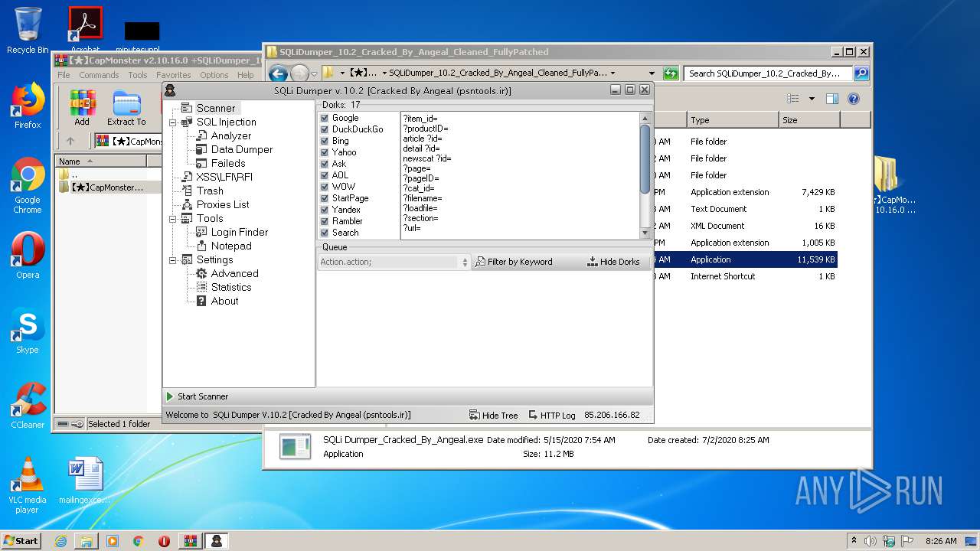Open Notepad icon in tree
The height and width of the screenshot is (551, 980).
tap(201, 246)
